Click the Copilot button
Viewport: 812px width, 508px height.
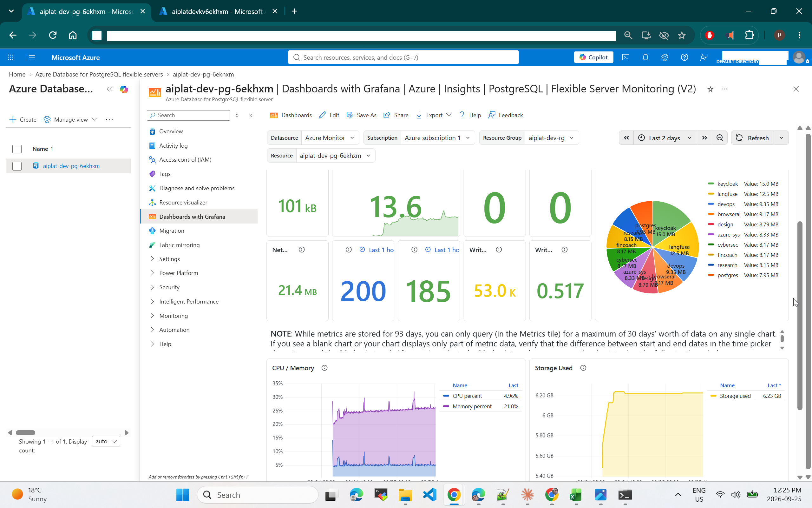[593, 57]
